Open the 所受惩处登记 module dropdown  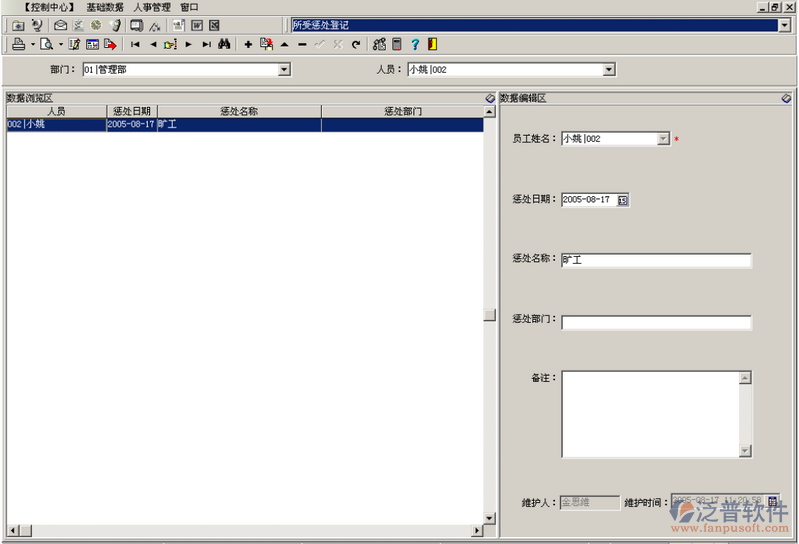click(x=784, y=25)
